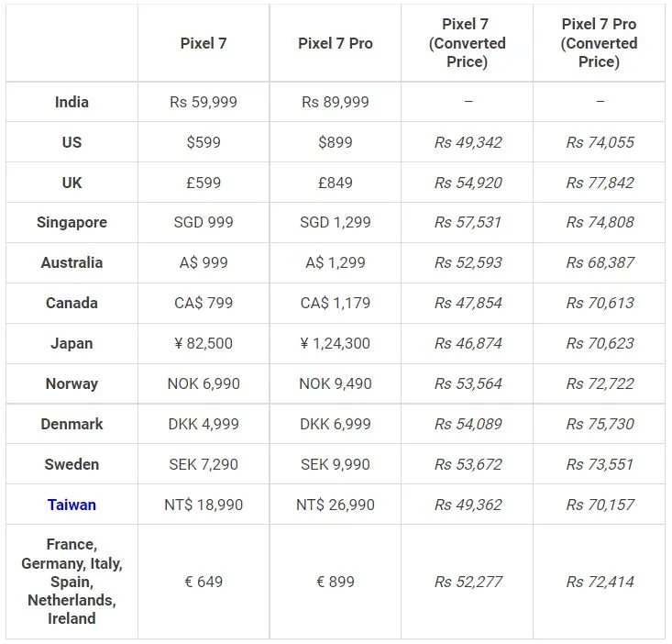The image size is (672, 644).
Task: Select the UK £849 price cell
Action: pos(336,183)
